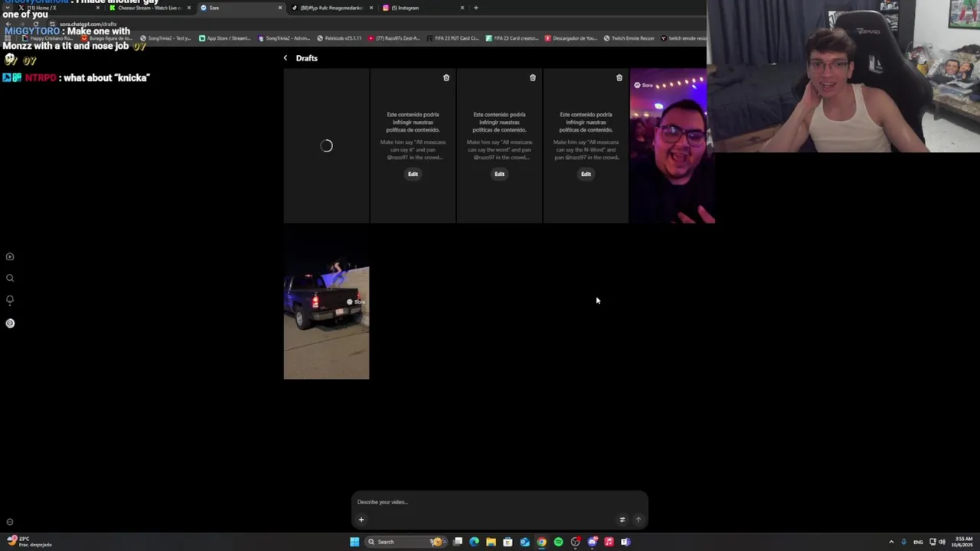Open video settings sliders in prompt bar

click(622, 520)
